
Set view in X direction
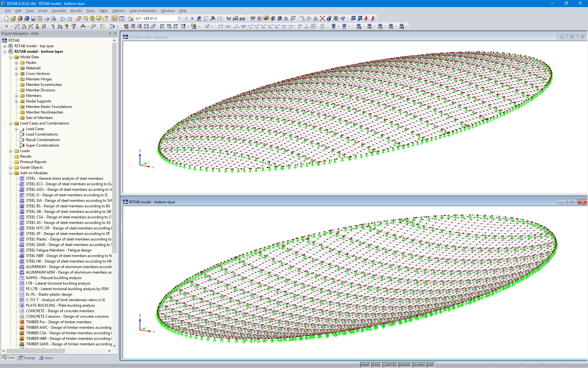coord(162,26)
